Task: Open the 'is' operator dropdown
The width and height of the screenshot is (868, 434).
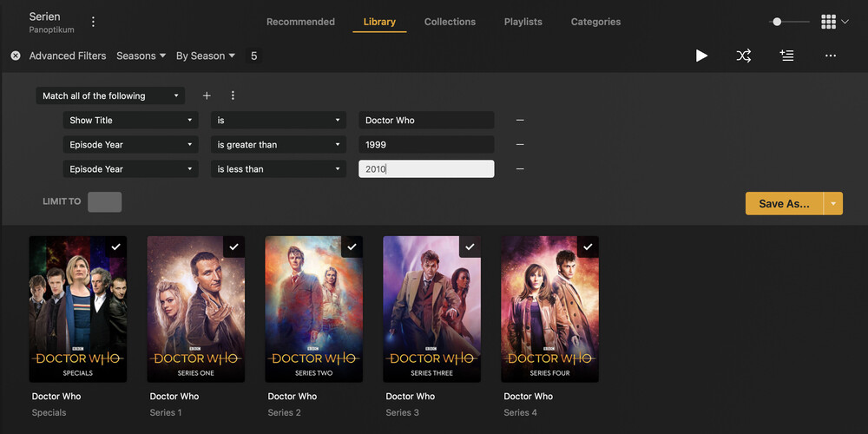Action: [x=279, y=120]
